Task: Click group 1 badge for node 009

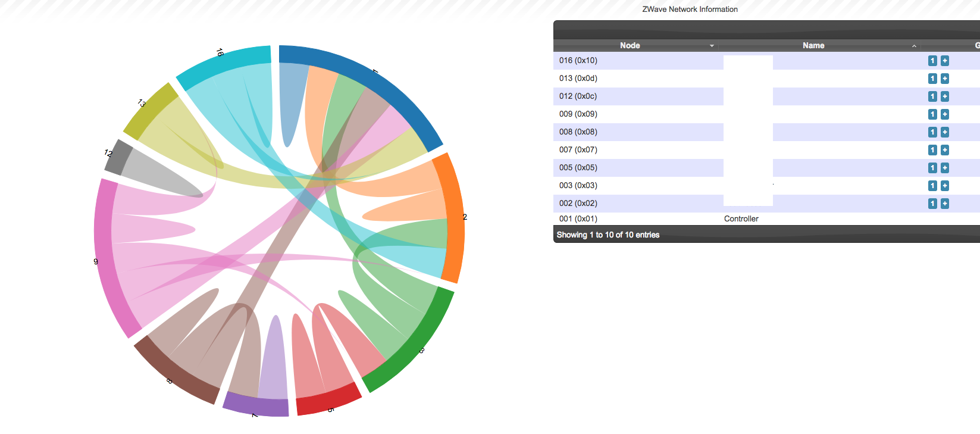Action: [932, 114]
